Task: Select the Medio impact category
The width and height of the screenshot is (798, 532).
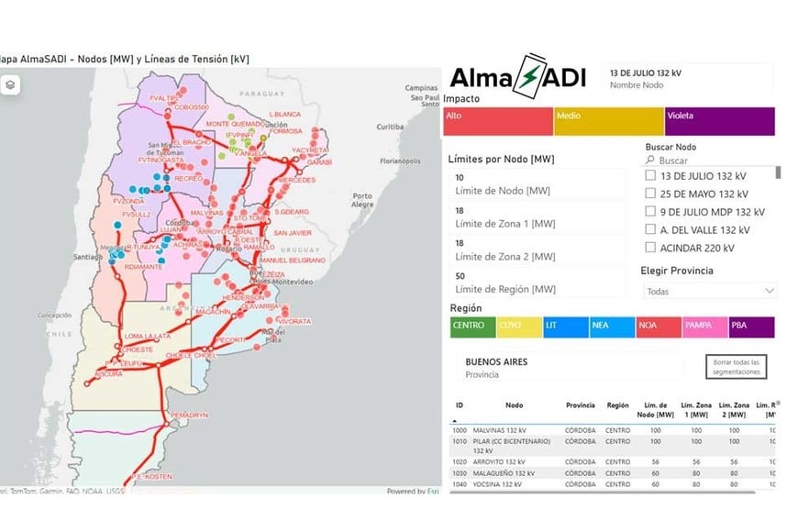Action: (x=605, y=120)
